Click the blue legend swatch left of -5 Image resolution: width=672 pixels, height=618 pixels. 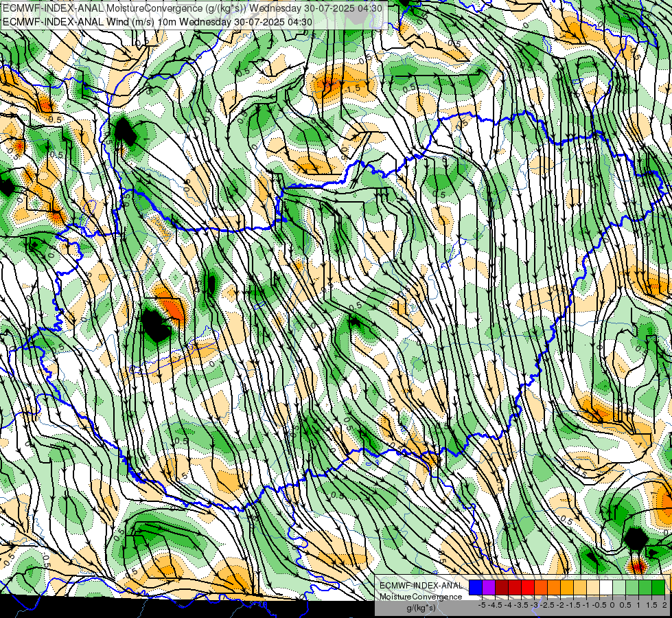point(476,587)
